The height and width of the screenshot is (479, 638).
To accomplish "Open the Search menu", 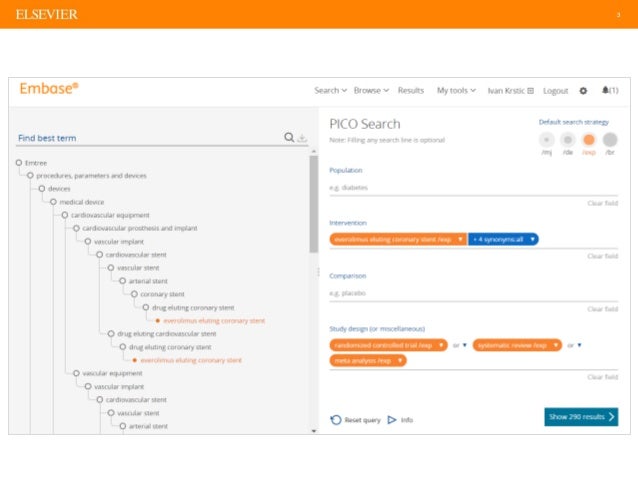I will 330,90.
